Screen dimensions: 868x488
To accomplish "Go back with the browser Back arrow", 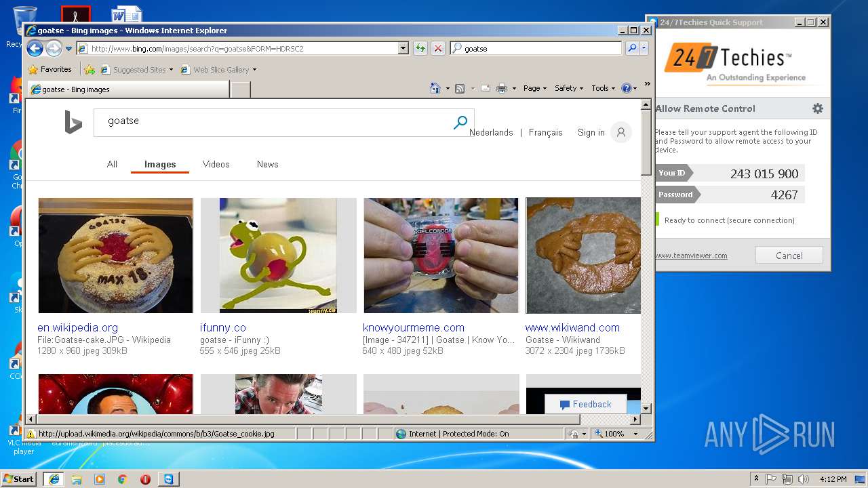I will (35, 48).
